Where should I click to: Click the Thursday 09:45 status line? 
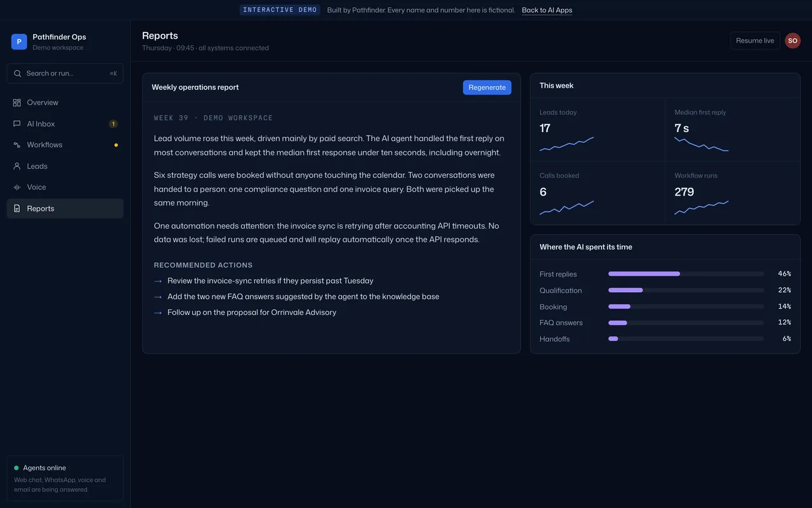(206, 48)
